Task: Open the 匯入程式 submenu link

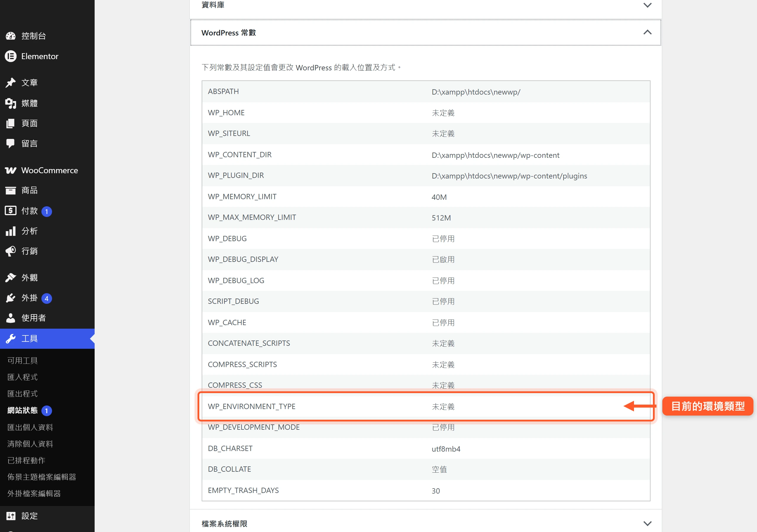Action: pyautogui.click(x=22, y=377)
